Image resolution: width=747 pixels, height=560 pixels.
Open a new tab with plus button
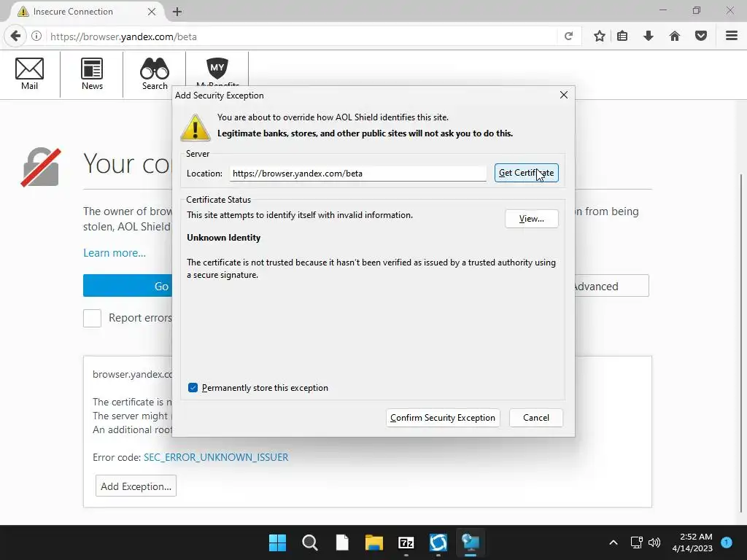[177, 12]
